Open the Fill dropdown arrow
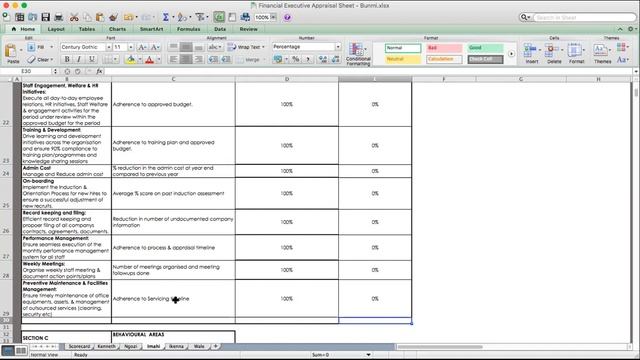 [x=51, y=47]
